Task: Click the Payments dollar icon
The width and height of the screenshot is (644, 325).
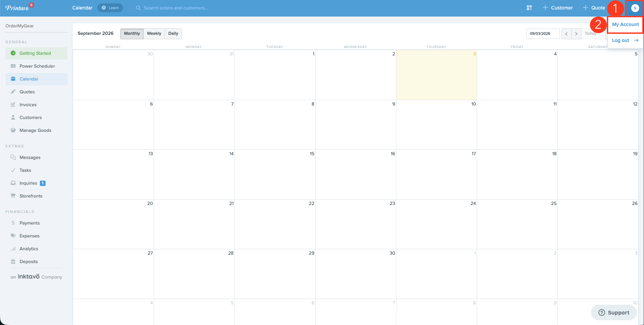Action: (13, 223)
